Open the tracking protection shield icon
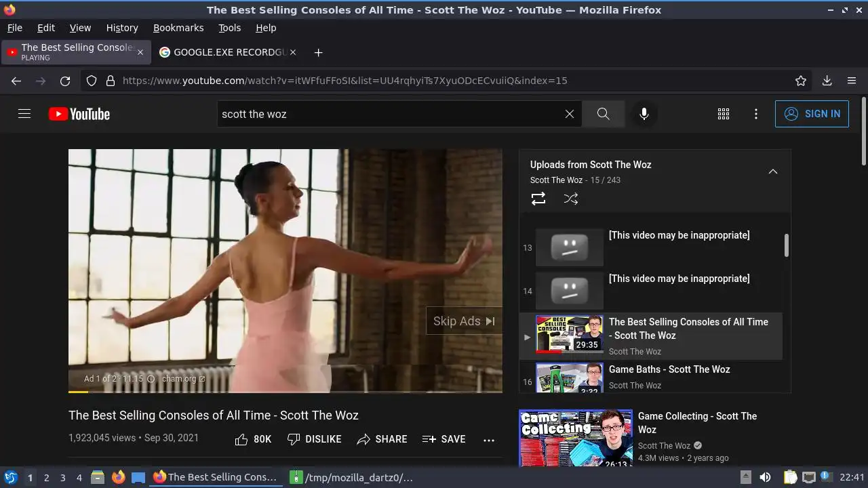The width and height of the screenshot is (868, 488). point(92,81)
